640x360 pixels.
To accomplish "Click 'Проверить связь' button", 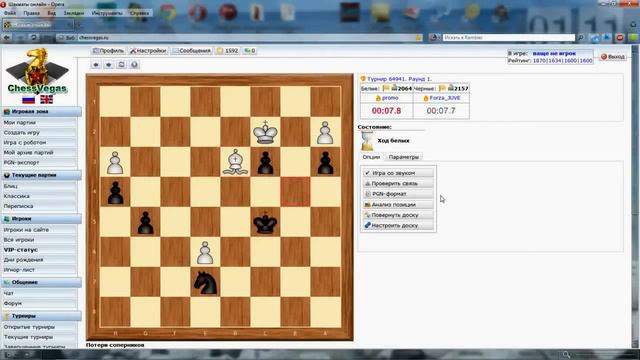I will (x=398, y=184).
